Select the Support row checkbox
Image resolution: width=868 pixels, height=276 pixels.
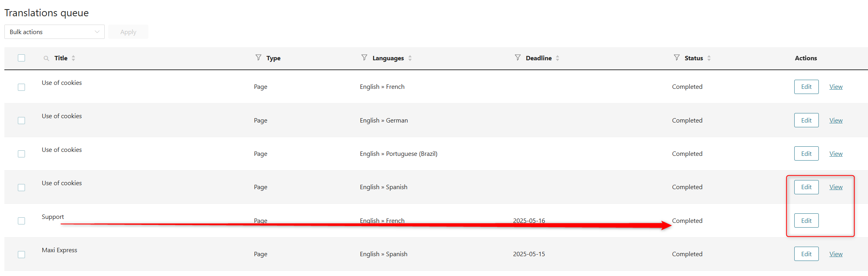[21, 220]
